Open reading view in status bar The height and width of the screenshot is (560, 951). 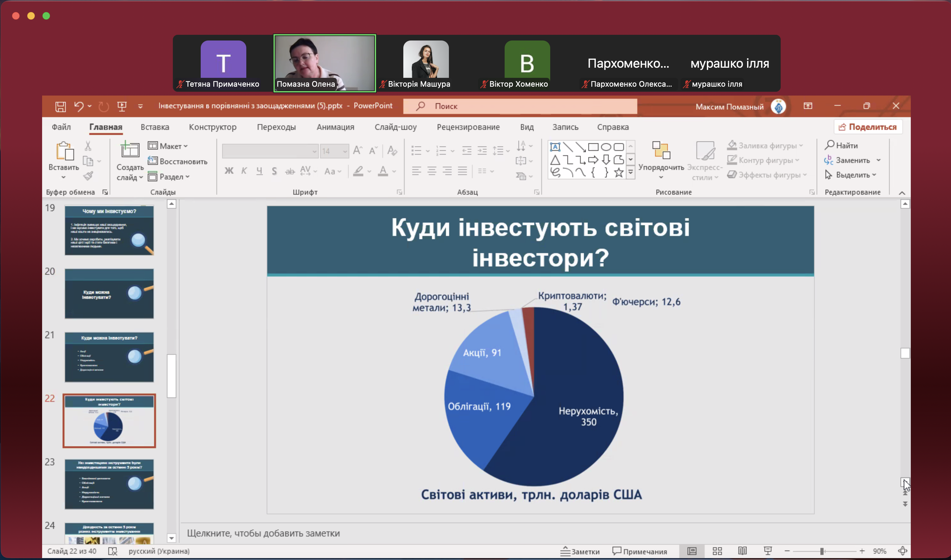(742, 551)
